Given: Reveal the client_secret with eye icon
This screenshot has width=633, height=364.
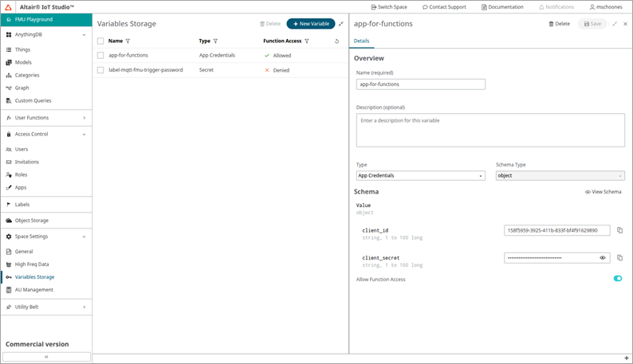Looking at the screenshot, I should pyautogui.click(x=603, y=258).
